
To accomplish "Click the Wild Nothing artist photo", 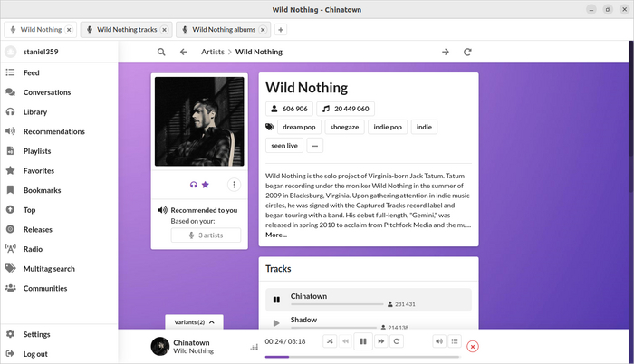I will pos(199,121).
